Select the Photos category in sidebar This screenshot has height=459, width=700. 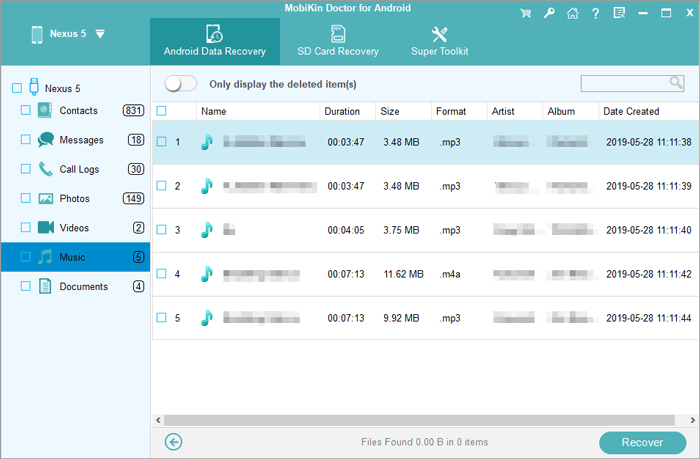click(74, 199)
